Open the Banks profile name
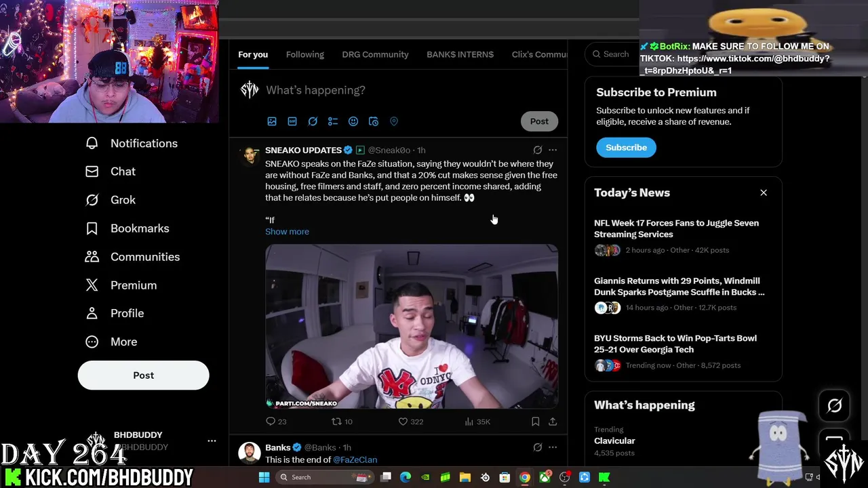The image size is (868, 488). point(278,447)
